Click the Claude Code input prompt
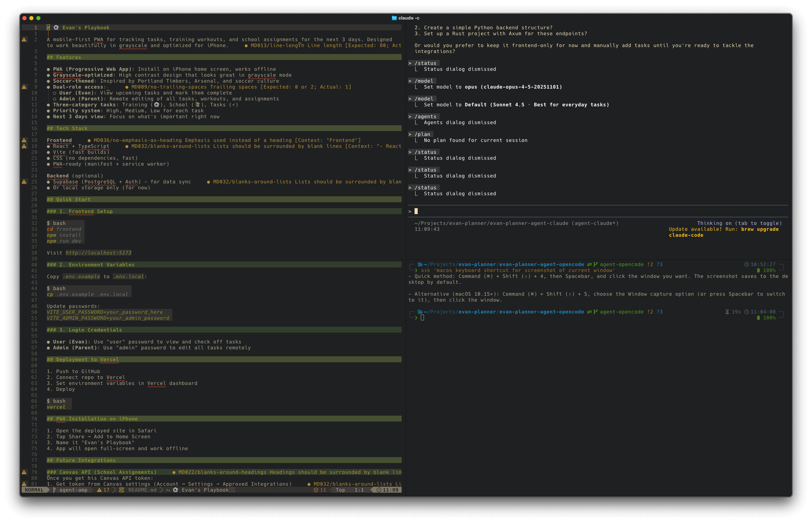 pyautogui.click(x=416, y=211)
